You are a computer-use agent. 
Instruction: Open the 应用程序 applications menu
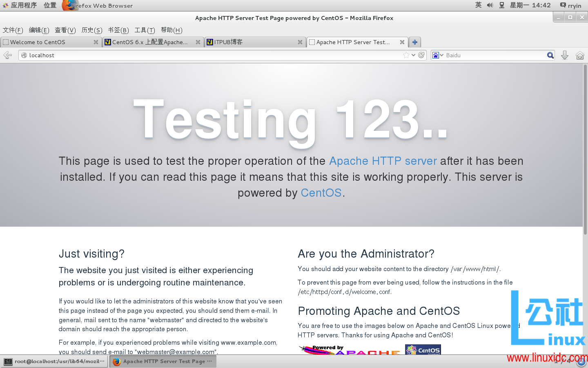20,5
